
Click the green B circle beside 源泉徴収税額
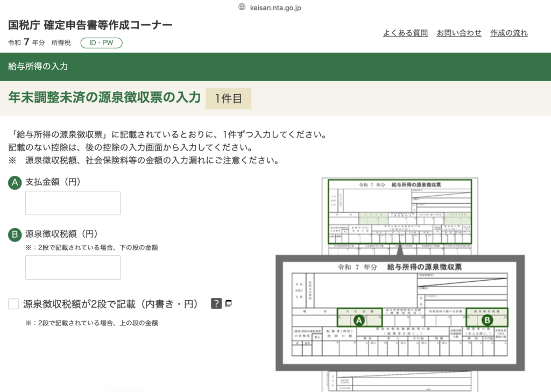[15, 234]
